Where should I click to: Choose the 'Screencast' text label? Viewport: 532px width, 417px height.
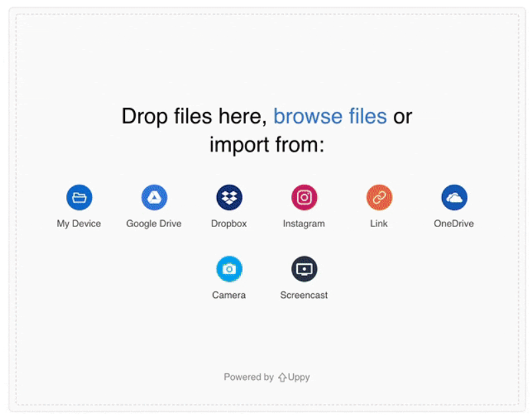[x=304, y=295]
